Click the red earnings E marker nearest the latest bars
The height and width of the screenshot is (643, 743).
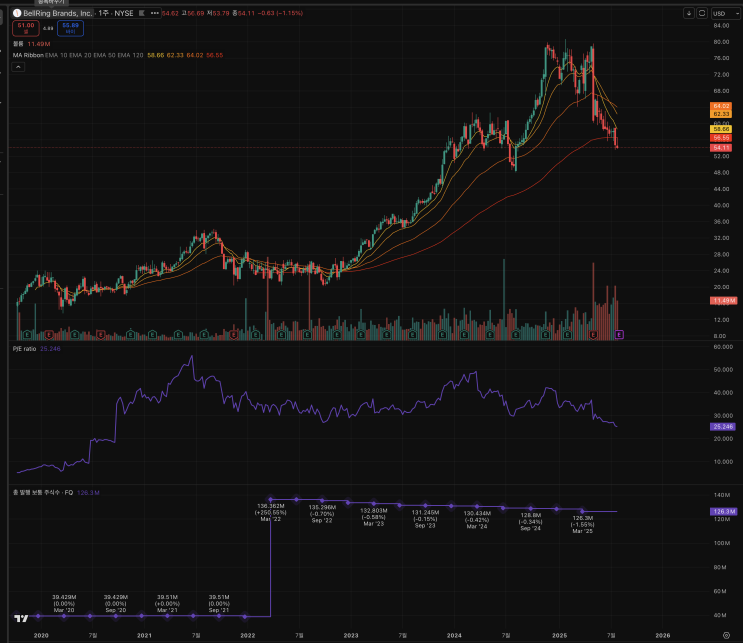tap(593, 335)
